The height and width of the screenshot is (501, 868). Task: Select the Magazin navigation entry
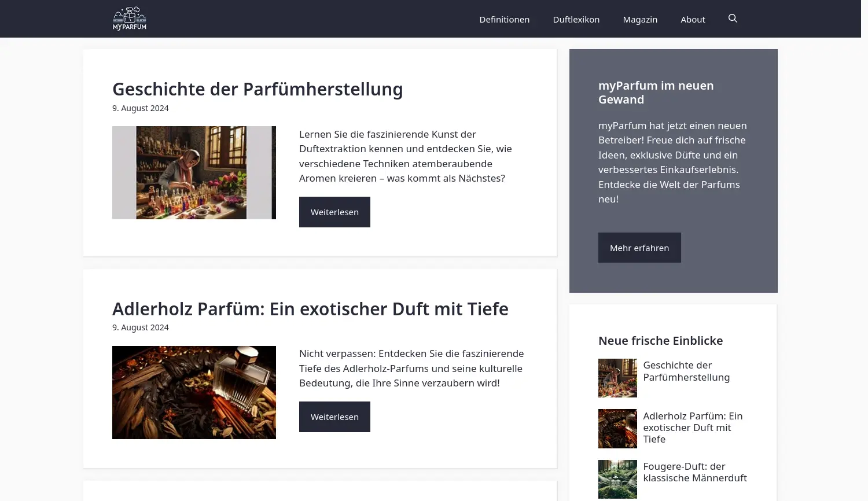coord(640,19)
